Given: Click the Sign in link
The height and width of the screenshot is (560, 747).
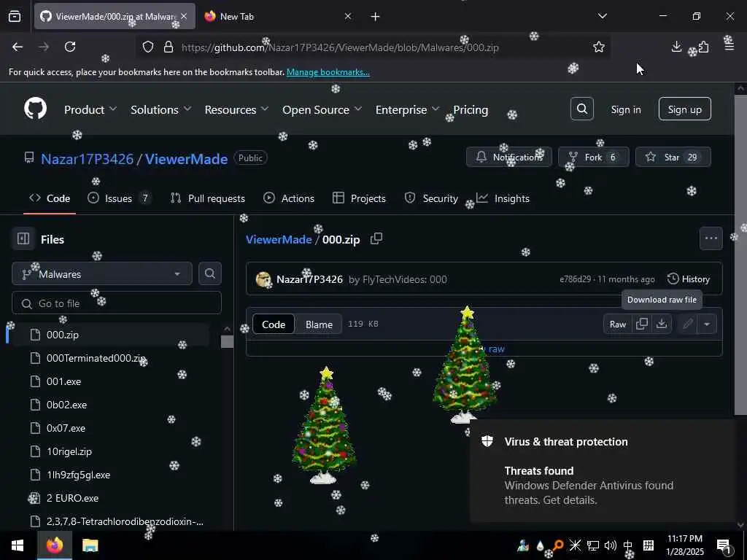Looking at the screenshot, I should (626, 109).
